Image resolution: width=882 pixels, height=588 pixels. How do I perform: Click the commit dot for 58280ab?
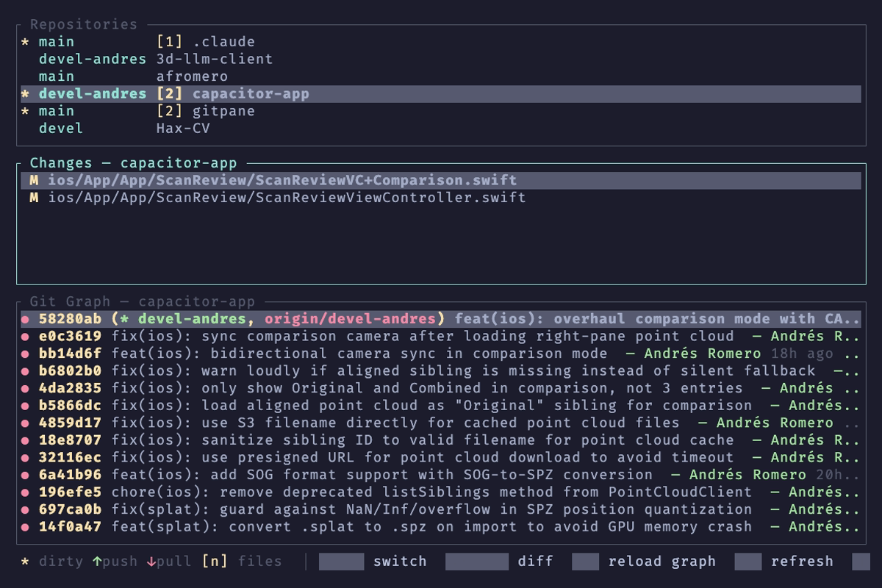pyautogui.click(x=25, y=319)
